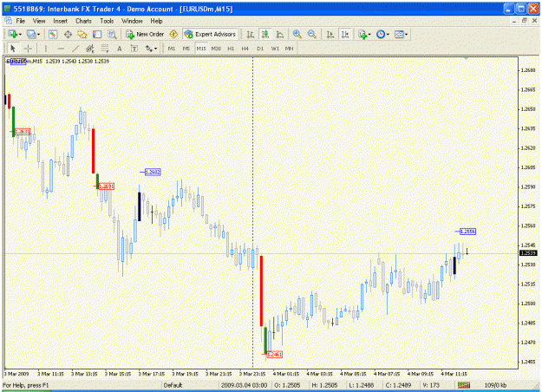Open the Tools menu
Image resolution: width=542 pixels, height=392 pixels.
107,21
